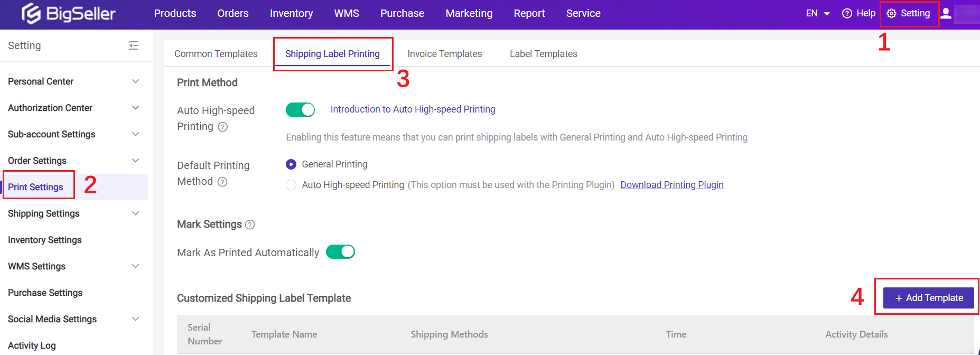Open the Service menu
The image size is (980, 355).
(583, 13)
